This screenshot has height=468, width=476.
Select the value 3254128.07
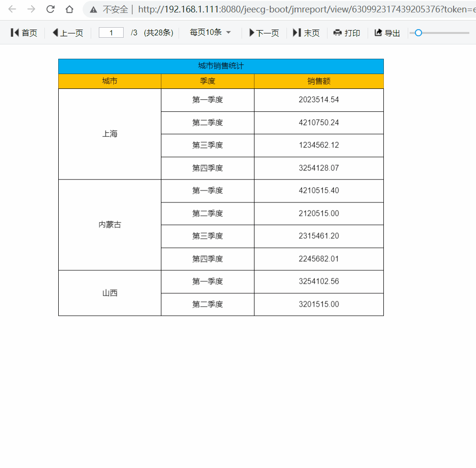pos(319,168)
